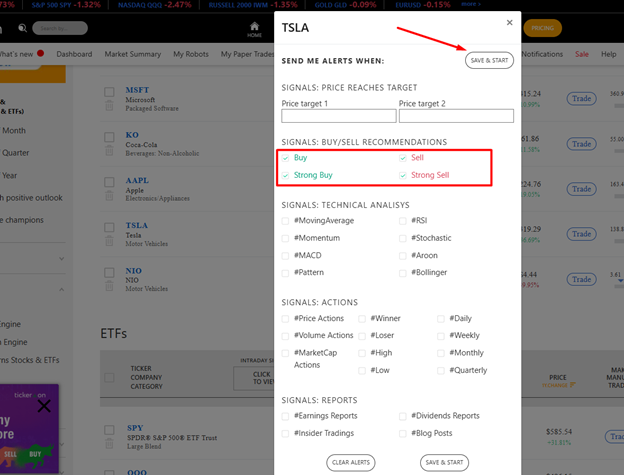Check #Dividends Reports alert
Image resolution: width=624 pixels, height=475 pixels.
click(403, 416)
